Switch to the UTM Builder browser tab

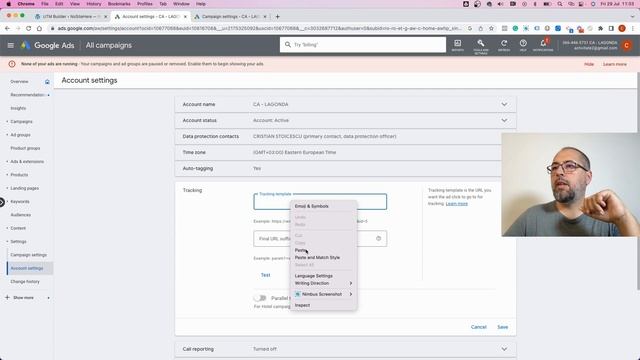71,16
